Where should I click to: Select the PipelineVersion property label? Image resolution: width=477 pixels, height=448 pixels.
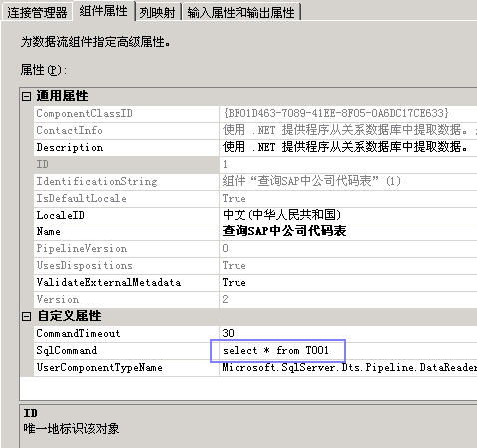pos(82,248)
